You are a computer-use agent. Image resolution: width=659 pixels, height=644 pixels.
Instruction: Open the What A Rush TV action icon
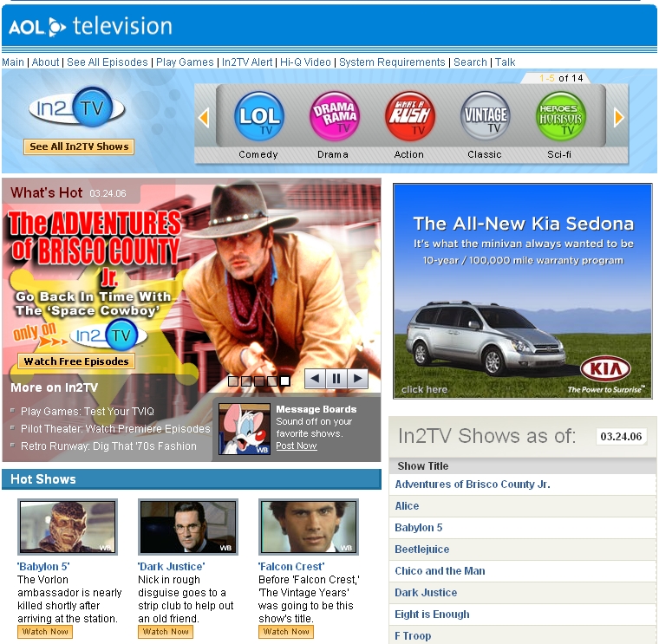(410, 116)
